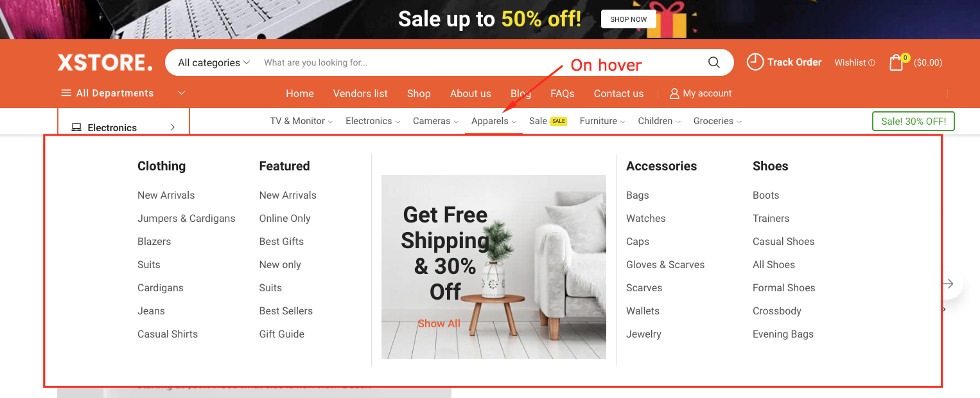Screen dimensions: 980x398
Task: Open Jumpers & Cardigans link
Action: 186,218
